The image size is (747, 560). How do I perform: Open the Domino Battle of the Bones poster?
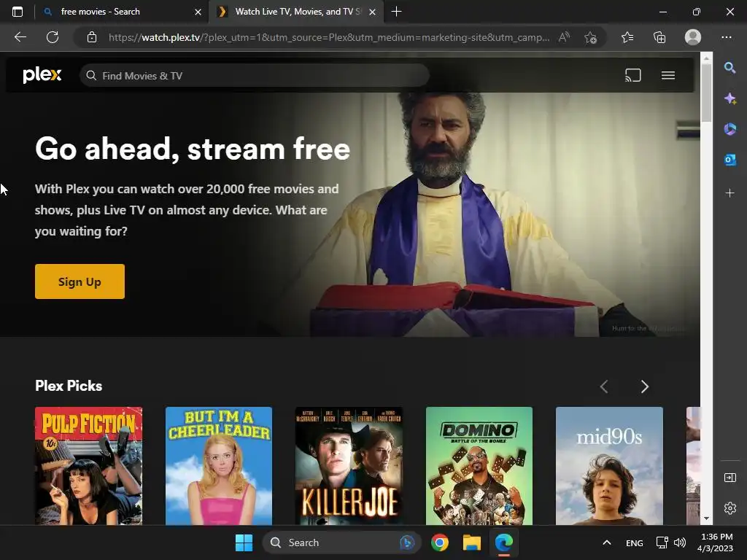pyautogui.click(x=479, y=466)
